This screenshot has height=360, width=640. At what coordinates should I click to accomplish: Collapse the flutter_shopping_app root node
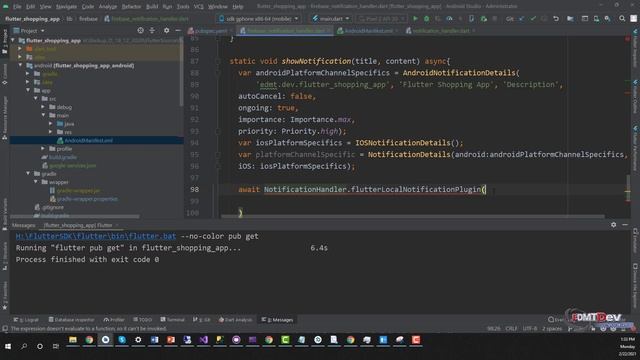[x=13, y=40]
